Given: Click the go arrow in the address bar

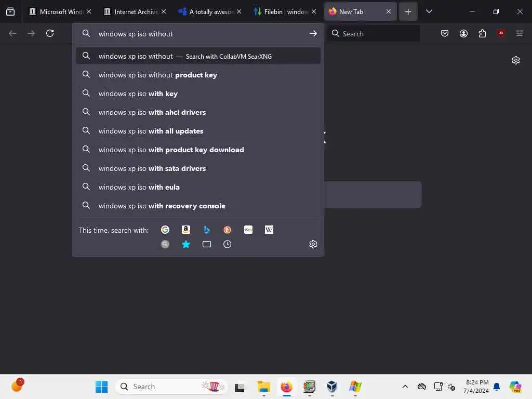Looking at the screenshot, I should tap(313, 33).
